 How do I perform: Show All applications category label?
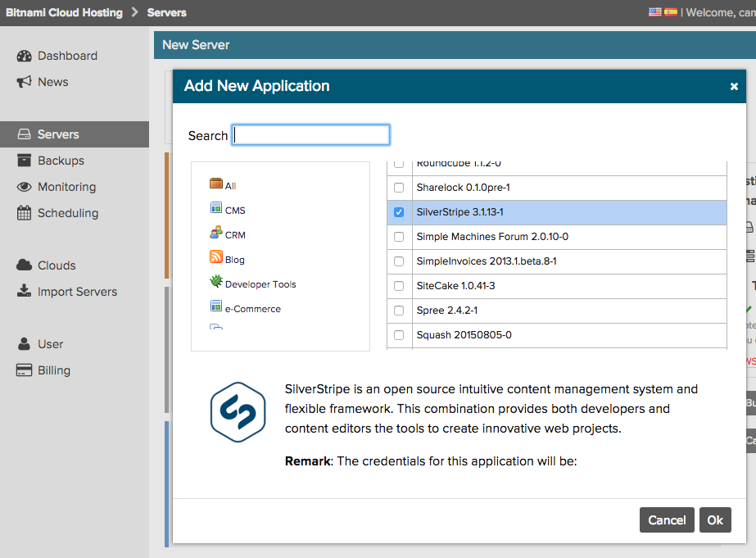tap(230, 186)
